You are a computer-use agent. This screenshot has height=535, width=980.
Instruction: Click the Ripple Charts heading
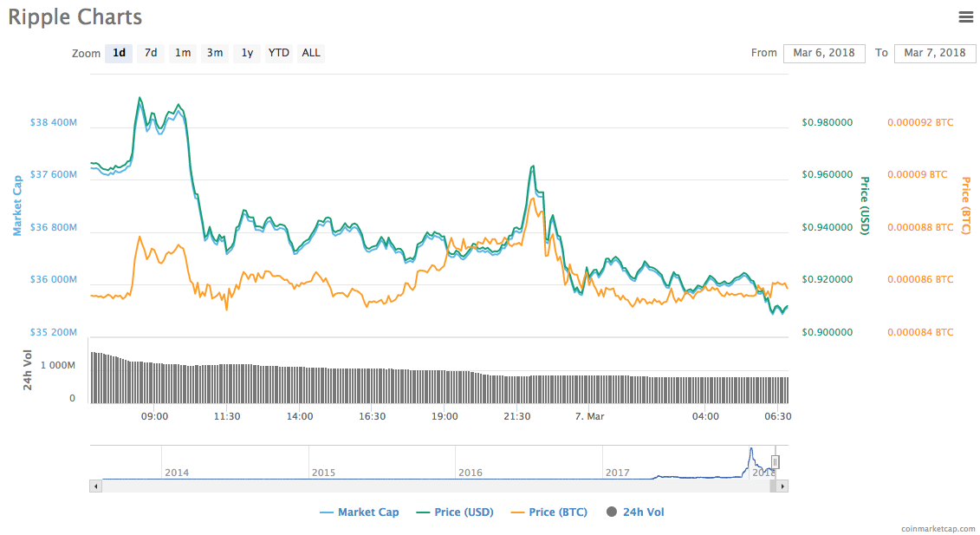(x=75, y=16)
